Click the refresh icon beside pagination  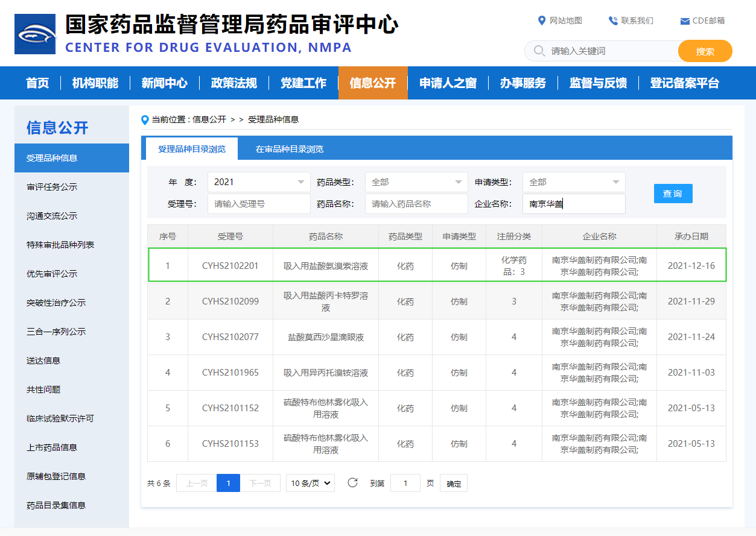point(353,482)
